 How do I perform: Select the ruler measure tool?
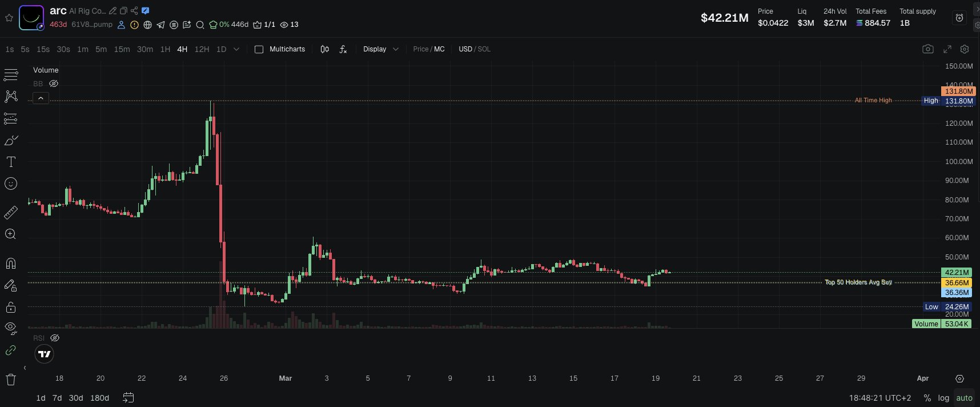(11, 212)
